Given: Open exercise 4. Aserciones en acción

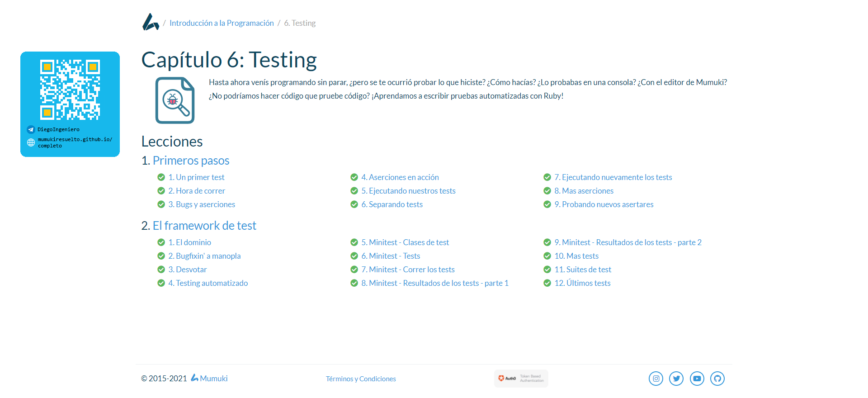Looking at the screenshot, I should [x=400, y=177].
